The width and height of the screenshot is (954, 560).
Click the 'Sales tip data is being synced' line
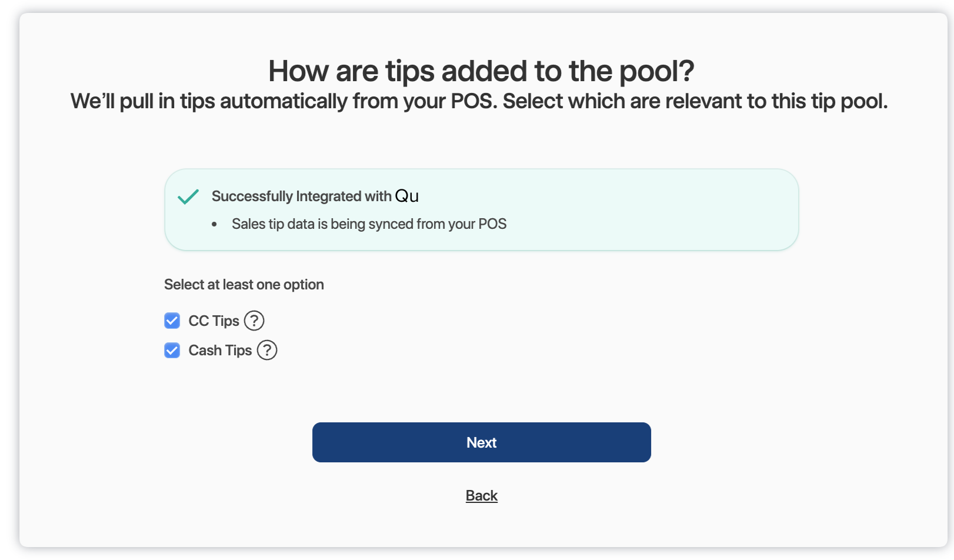tap(369, 224)
